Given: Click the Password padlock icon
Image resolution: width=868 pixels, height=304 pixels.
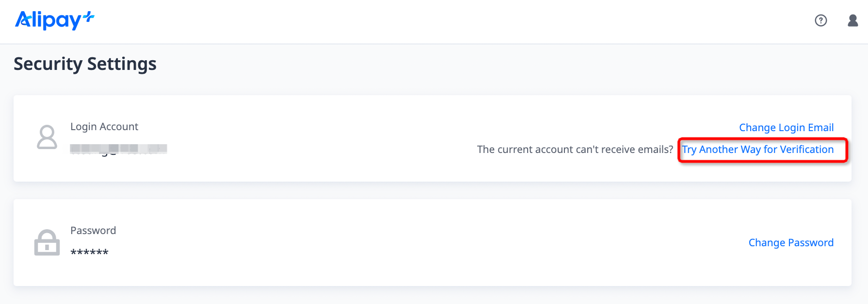Looking at the screenshot, I should [47, 242].
